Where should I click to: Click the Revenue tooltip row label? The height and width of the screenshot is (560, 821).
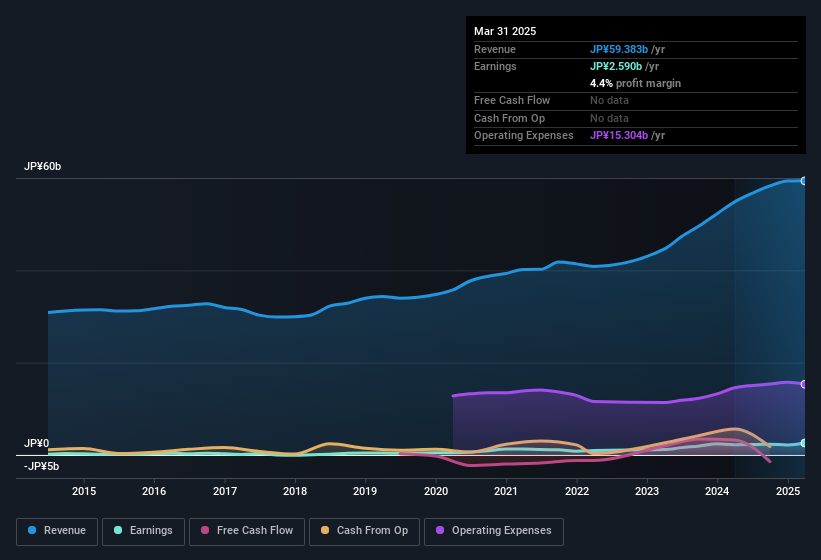pyautogui.click(x=495, y=49)
